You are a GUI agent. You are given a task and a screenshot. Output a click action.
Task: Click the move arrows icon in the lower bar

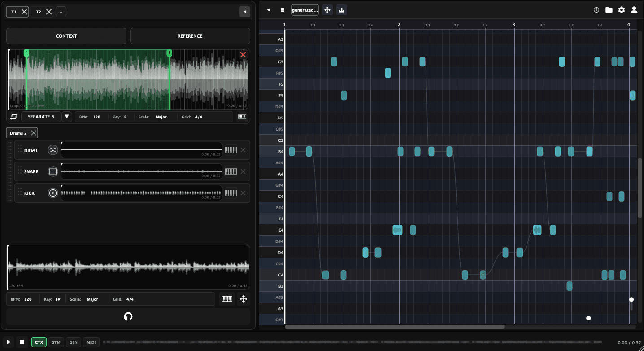click(244, 299)
